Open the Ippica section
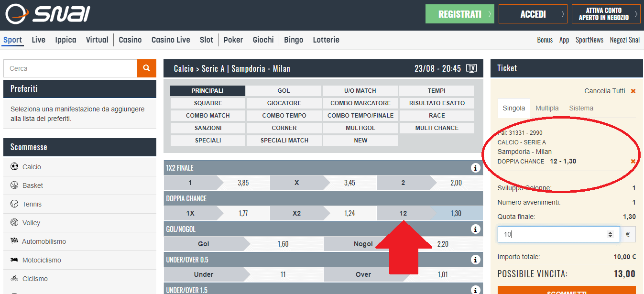The width and height of the screenshot is (644, 294). [65, 40]
